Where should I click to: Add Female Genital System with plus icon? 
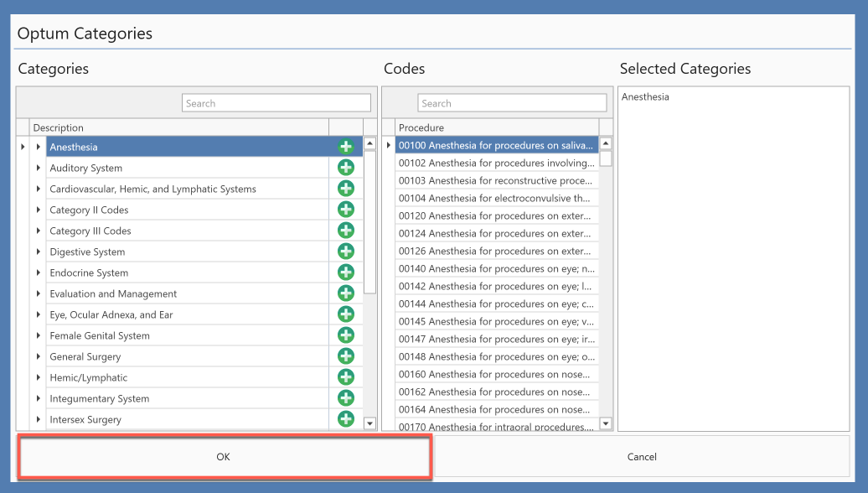point(346,335)
